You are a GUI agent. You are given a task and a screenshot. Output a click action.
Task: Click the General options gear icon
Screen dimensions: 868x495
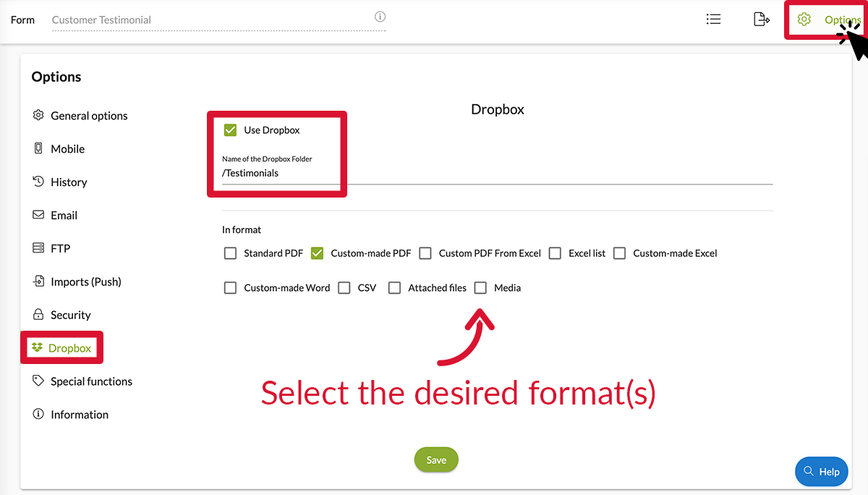pyautogui.click(x=38, y=115)
